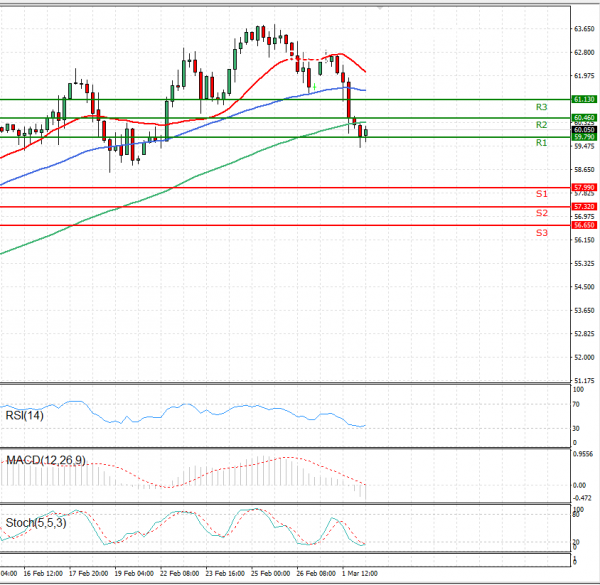Select the red 57.320 price tag
Viewport: 600px width, 585px height.
click(584, 207)
